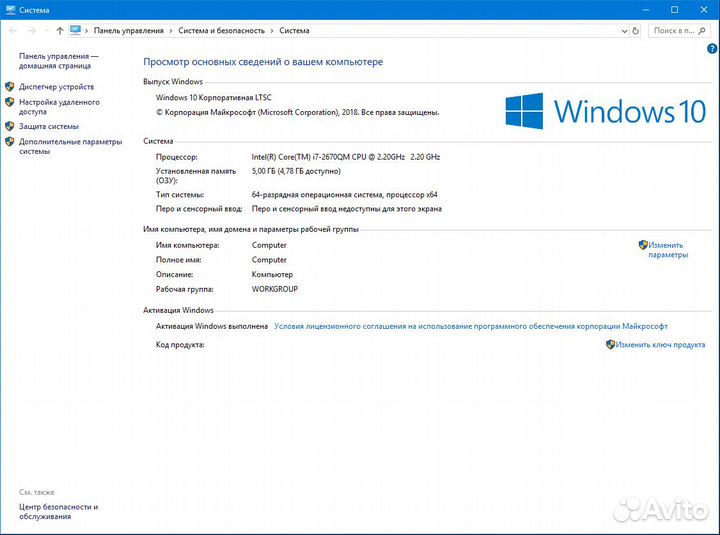Open Панель управления breadcrumb
The image size is (720, 535).
tap(129, 31)
